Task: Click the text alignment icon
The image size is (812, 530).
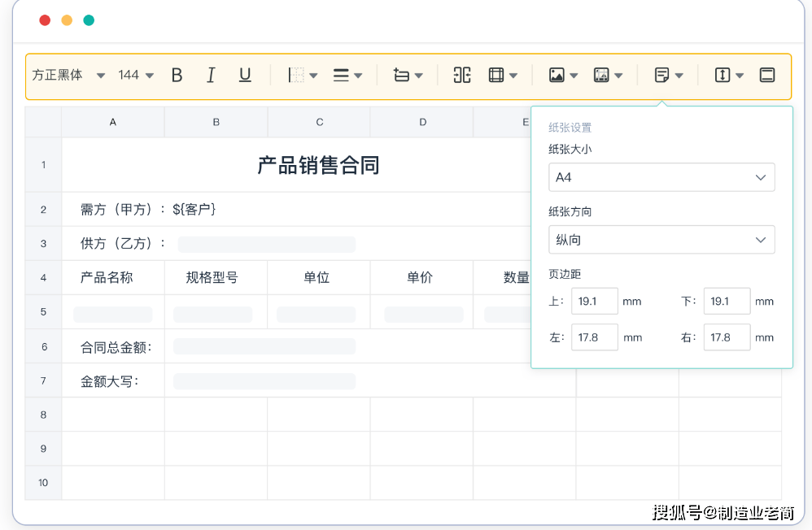Action: tap(341, 76)
